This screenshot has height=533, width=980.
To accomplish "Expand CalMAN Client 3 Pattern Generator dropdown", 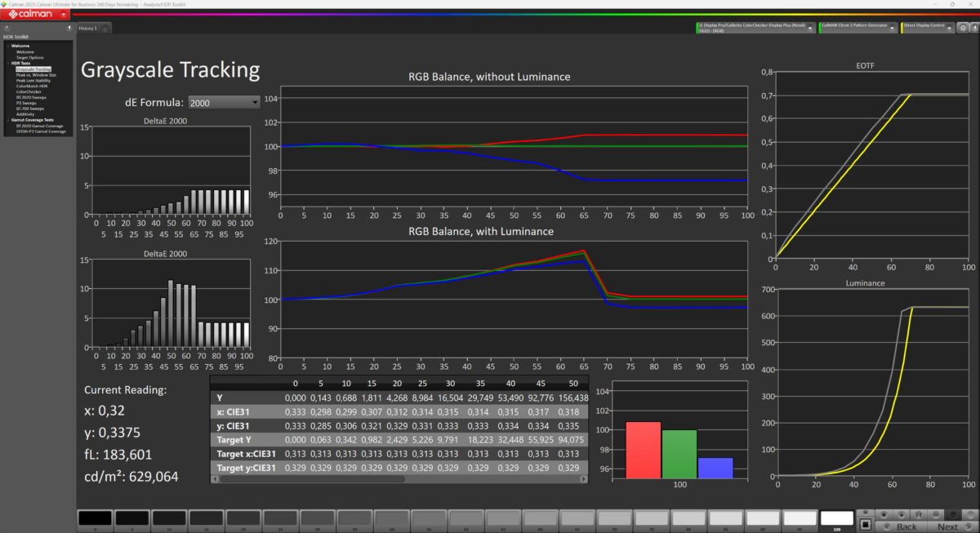I will 892,27.
